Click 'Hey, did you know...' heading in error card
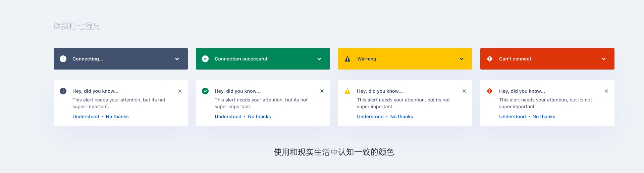644x173 pixels. (522, 91)
